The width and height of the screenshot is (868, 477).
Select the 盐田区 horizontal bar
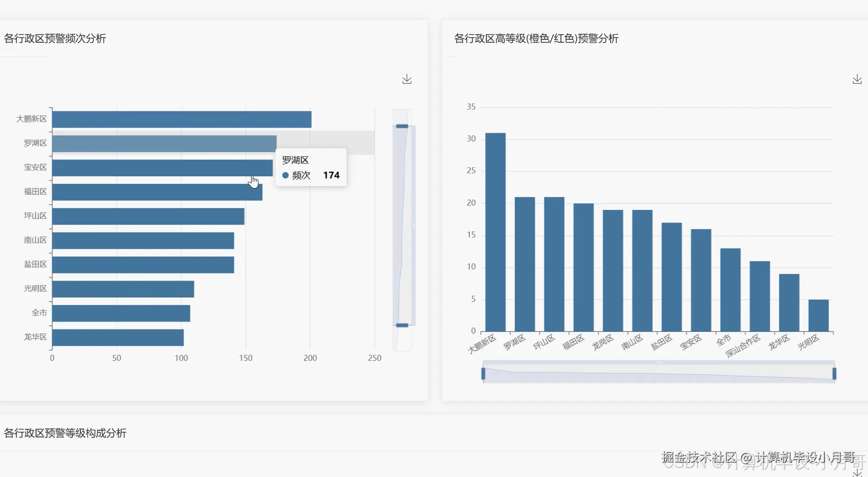pos(143,265)
